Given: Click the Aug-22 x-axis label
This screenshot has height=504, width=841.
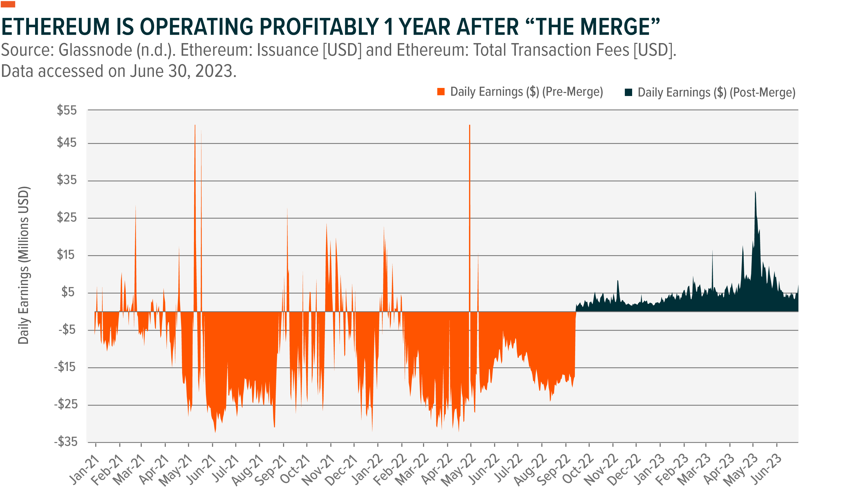Looking at the screenshot, I should pyautogui.click(x=531, y=470).
